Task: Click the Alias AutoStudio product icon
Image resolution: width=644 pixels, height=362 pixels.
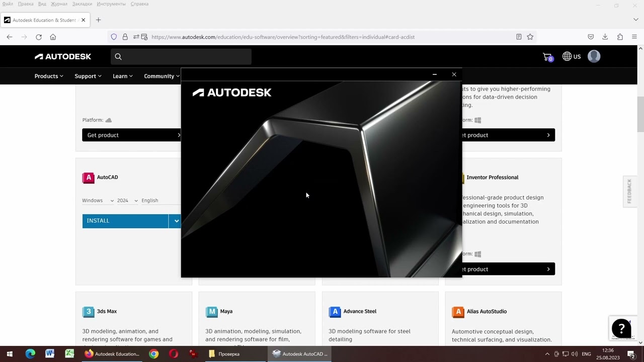Action: (x=458, y=312)
